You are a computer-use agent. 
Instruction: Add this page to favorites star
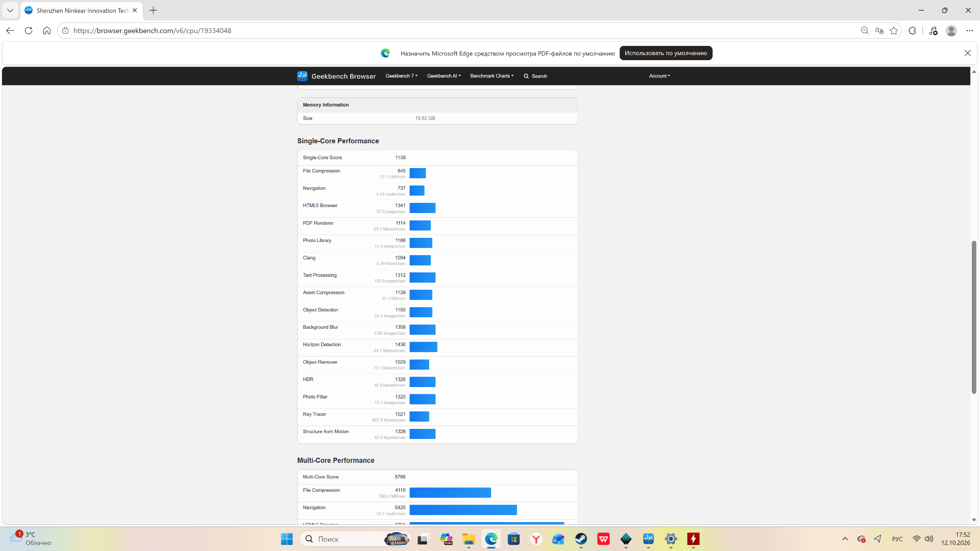point(894,30)
